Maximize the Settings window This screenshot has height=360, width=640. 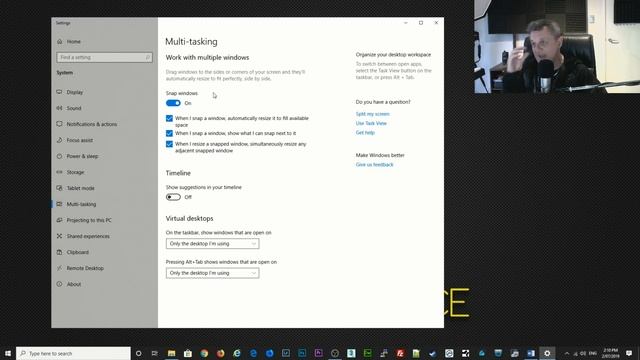421,23
